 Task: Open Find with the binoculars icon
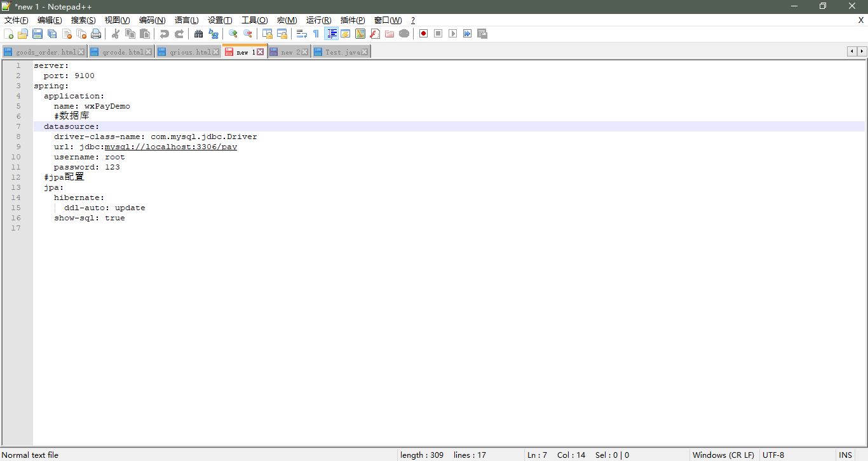pyautogui.click(x=199, y=34)
